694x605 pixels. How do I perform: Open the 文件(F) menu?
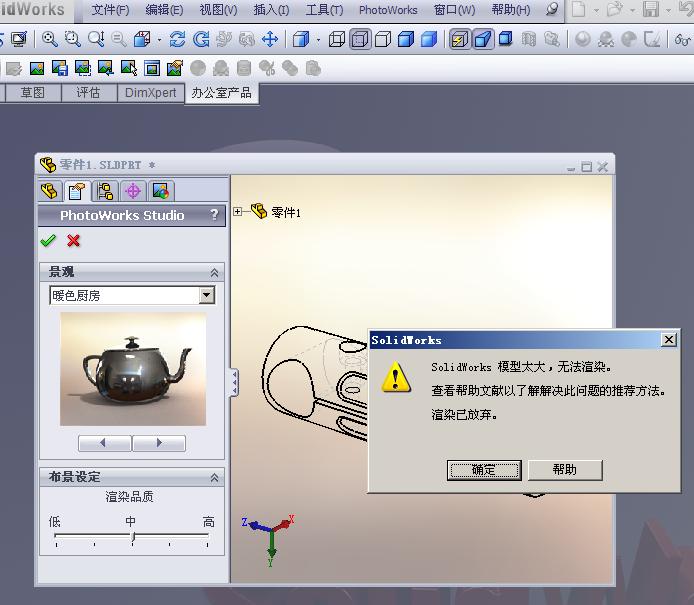(x=110, y=10)
